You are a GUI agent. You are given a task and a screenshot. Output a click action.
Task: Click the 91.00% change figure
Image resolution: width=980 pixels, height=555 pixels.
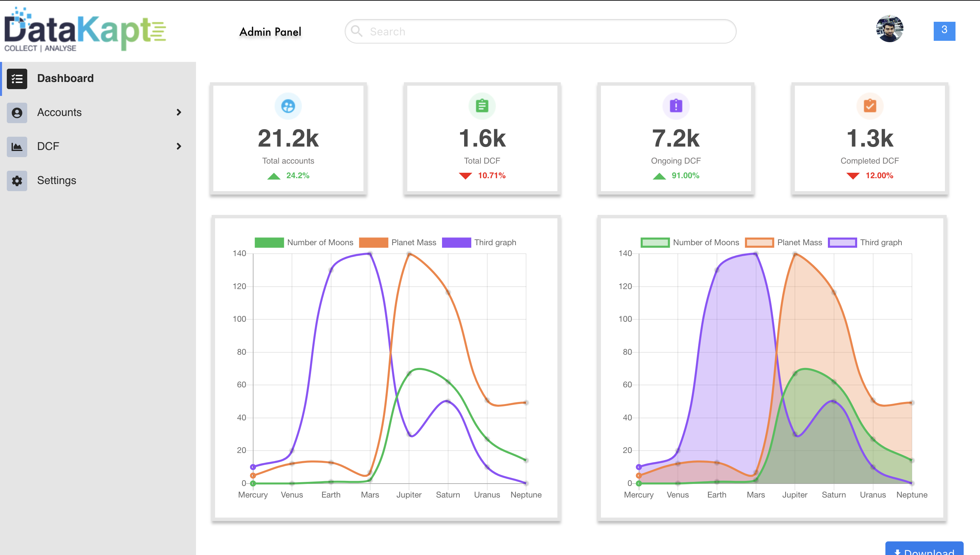tap(685, 175)
